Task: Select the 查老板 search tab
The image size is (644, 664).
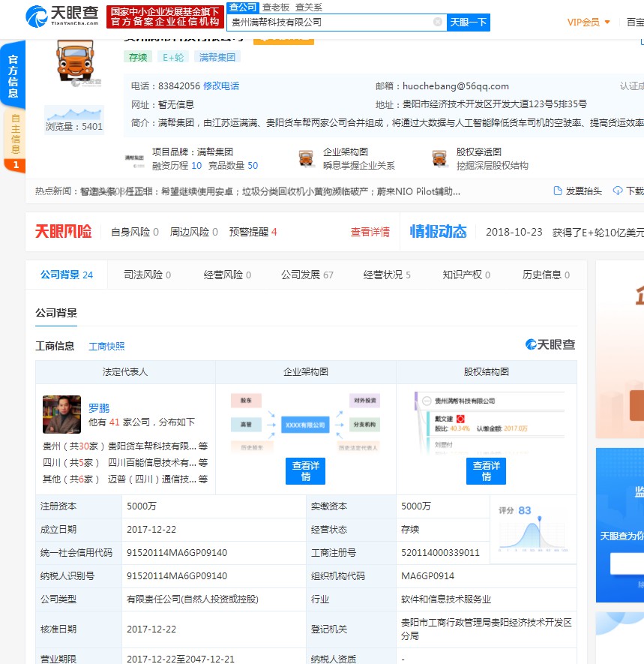Action: (276, 8)
